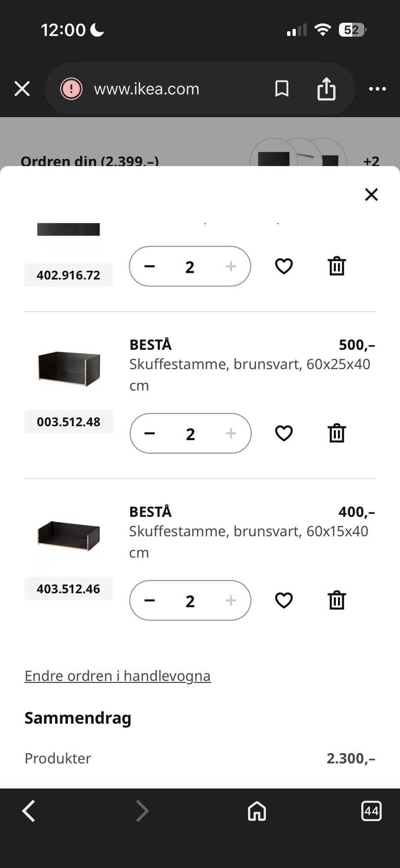Remove item 402.916.72 with trash icon
Screen dimensions: 400x868
[x=337, y=266]
